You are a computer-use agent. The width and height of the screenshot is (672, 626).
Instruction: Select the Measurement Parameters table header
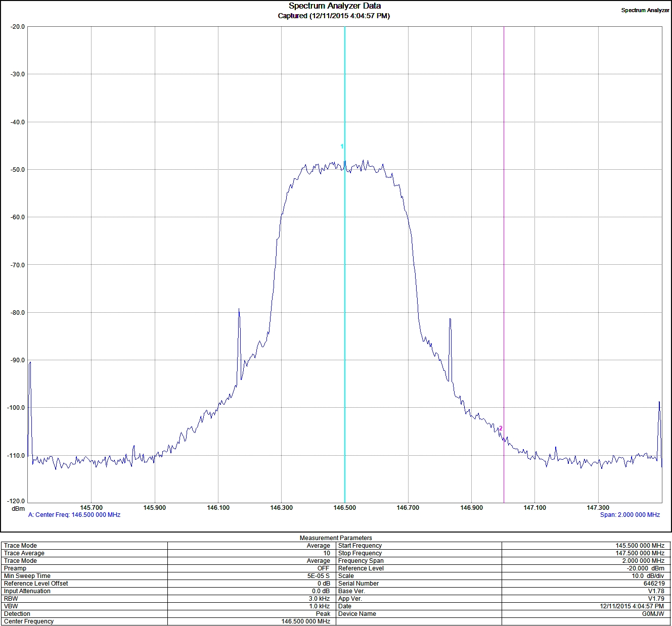(336, 538)
